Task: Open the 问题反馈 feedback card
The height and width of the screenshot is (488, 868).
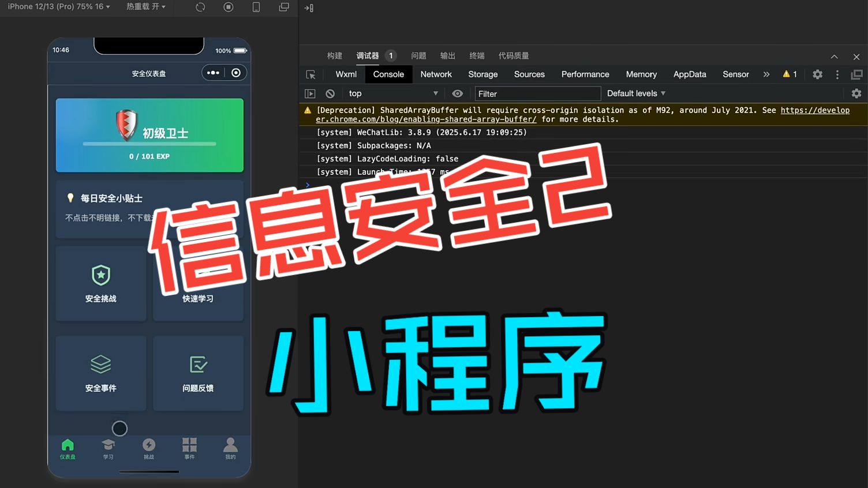Action: click(x=198, y=373)
